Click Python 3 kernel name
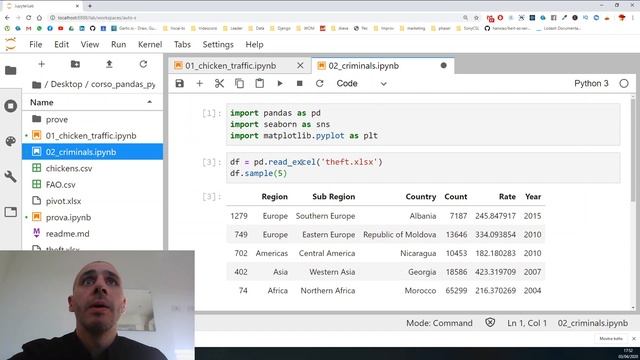The width and height of the screenshot is (640, 360). tap(591, 83)
